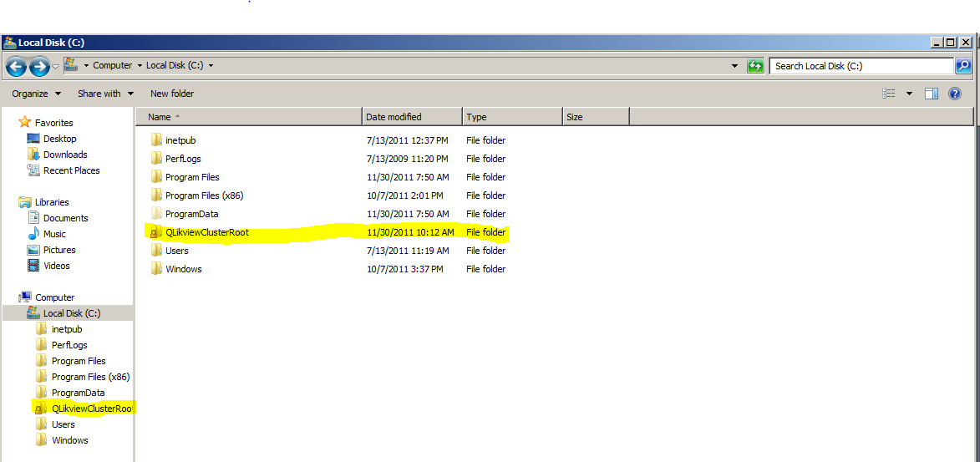Click the Change your view icon
Screen dimensions: 980x462
(889, 93)
